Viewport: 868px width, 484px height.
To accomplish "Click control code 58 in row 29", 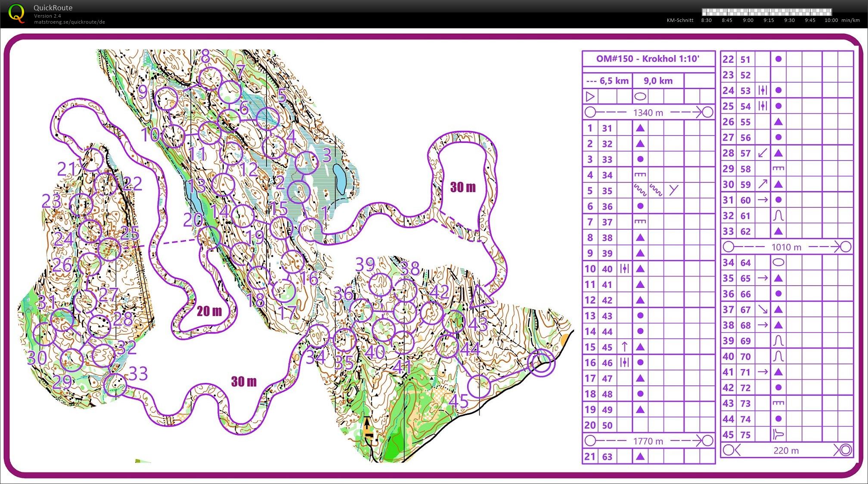I will click(x=746, y=169).
